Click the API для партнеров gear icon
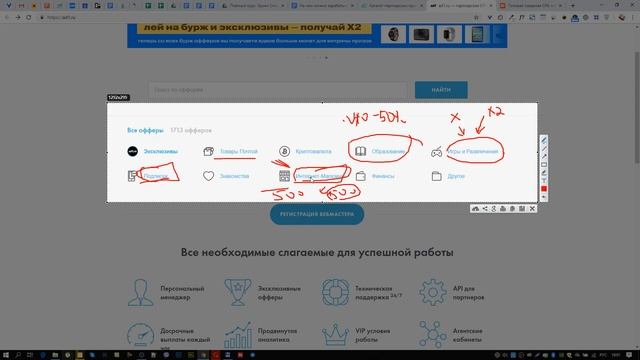The width and height of the screenshot is (640, 360). point(433,292)
